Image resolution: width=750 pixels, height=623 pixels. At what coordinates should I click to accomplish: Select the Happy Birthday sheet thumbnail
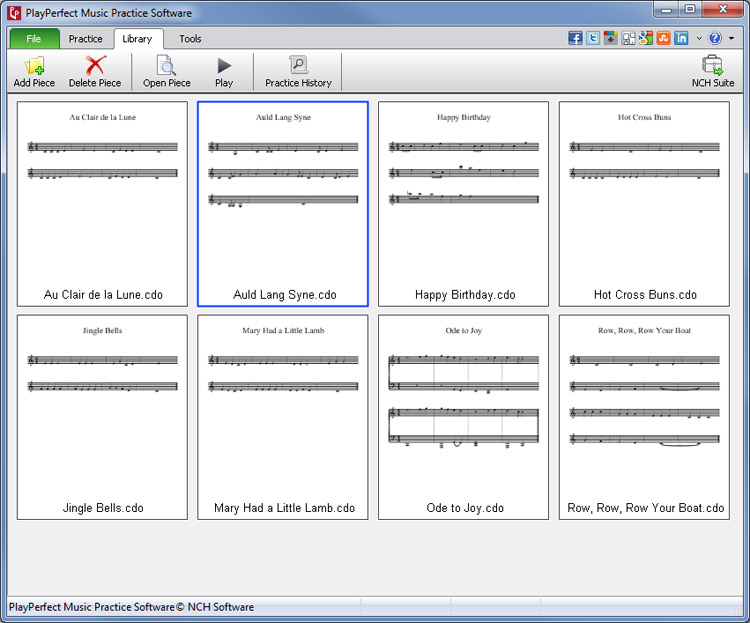tap(463, 204)
